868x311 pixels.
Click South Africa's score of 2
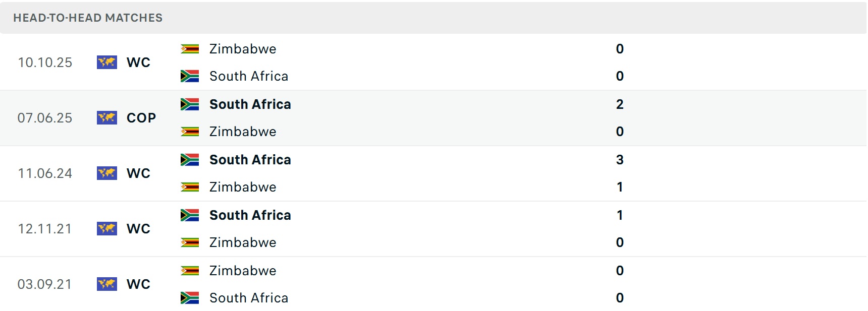[620, 104]
